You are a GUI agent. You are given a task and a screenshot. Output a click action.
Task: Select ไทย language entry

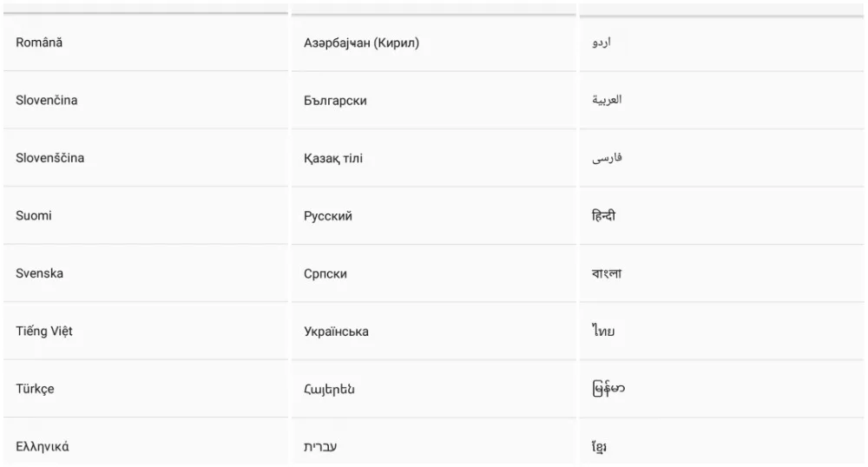tap(603, 332)
